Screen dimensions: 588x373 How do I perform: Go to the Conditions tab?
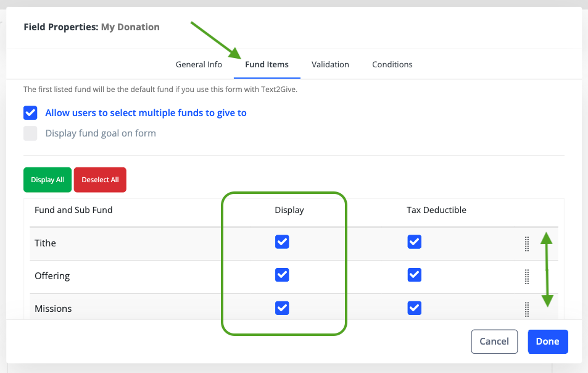(x=392, y=64)
